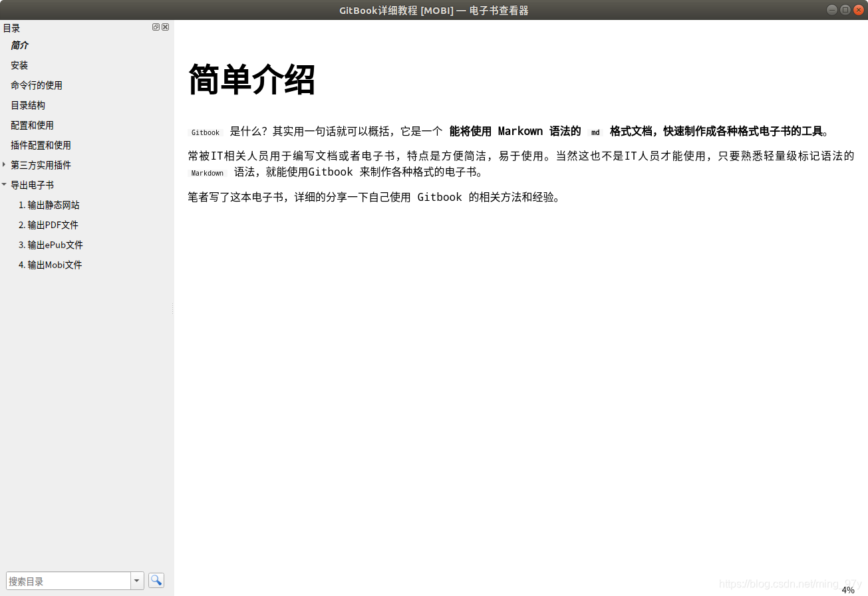Viewport: 868px width, 596px height.
Task: Minimize the ebook viewer window
Action: pos(832,9)
